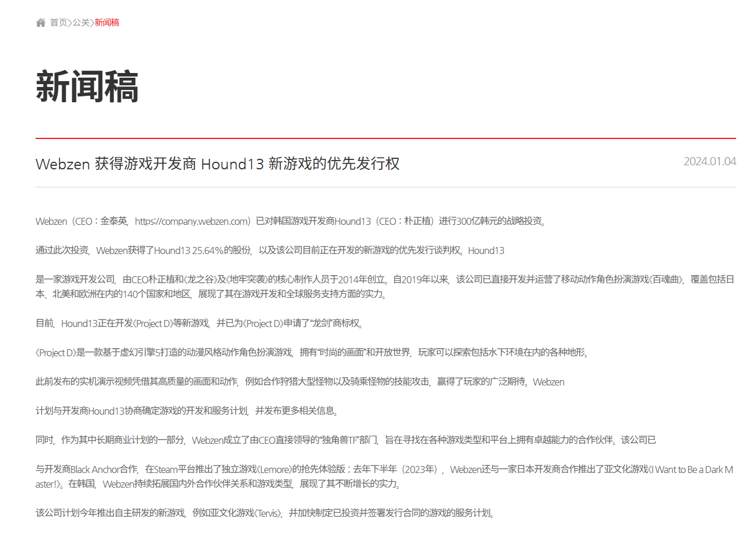Screen dimensions: 756x546
Task: Click the final paragraph starting with 该公司计划今年
Action: 266,513
